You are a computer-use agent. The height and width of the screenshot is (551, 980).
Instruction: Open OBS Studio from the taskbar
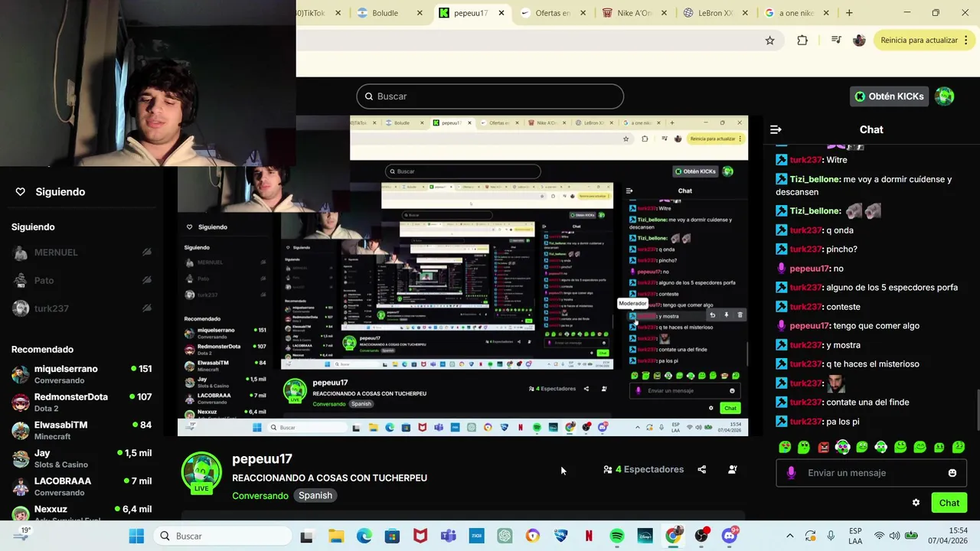coord(701,536)
